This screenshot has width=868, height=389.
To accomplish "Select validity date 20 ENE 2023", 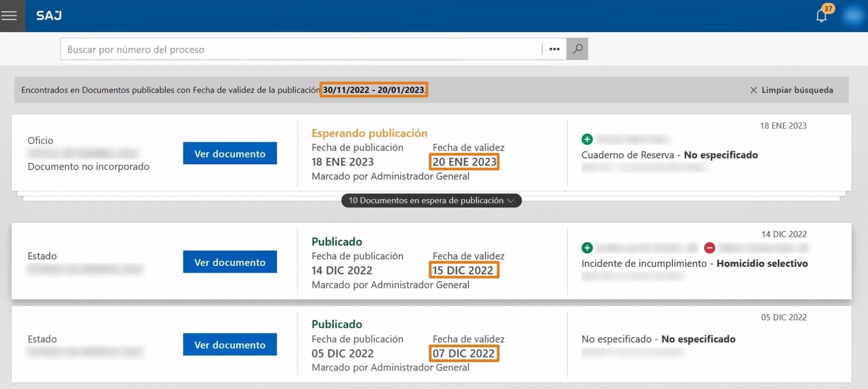I will pos(464,162).
